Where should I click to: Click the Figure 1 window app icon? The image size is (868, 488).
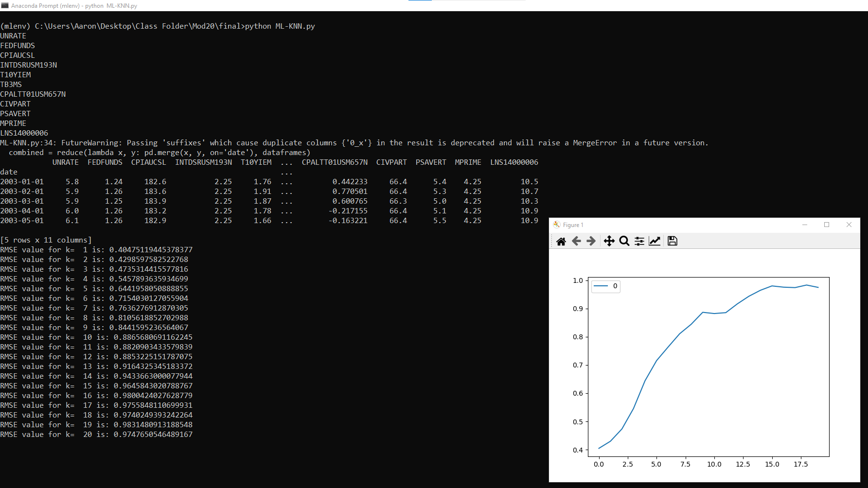[x=557, y=225]
